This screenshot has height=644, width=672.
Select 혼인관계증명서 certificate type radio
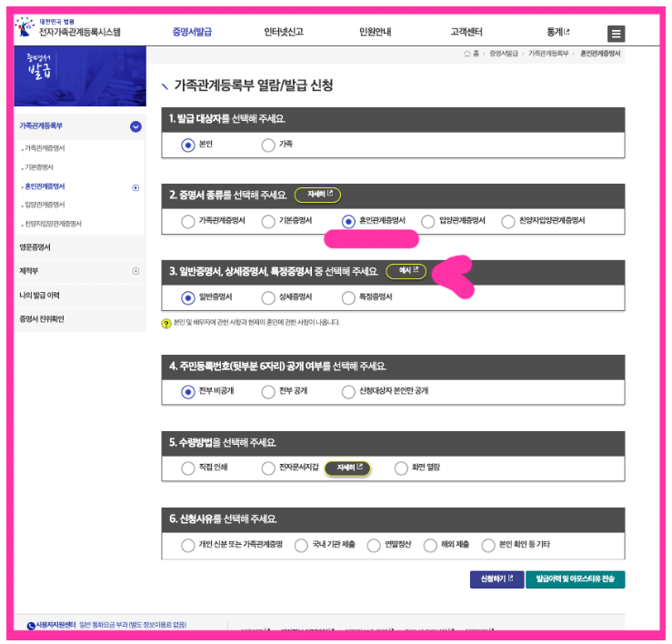pos(348,221)
